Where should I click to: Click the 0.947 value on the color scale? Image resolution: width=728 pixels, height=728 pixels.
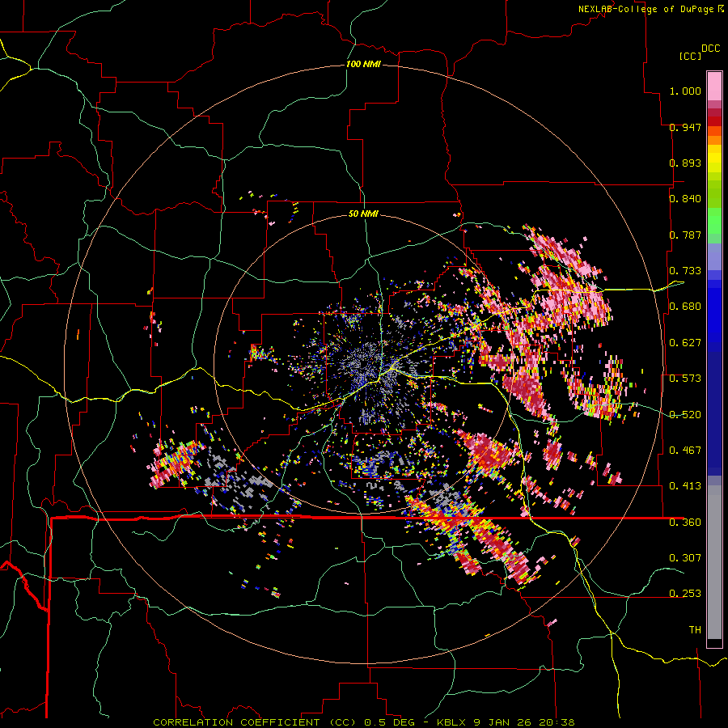(x=685, y=127)
